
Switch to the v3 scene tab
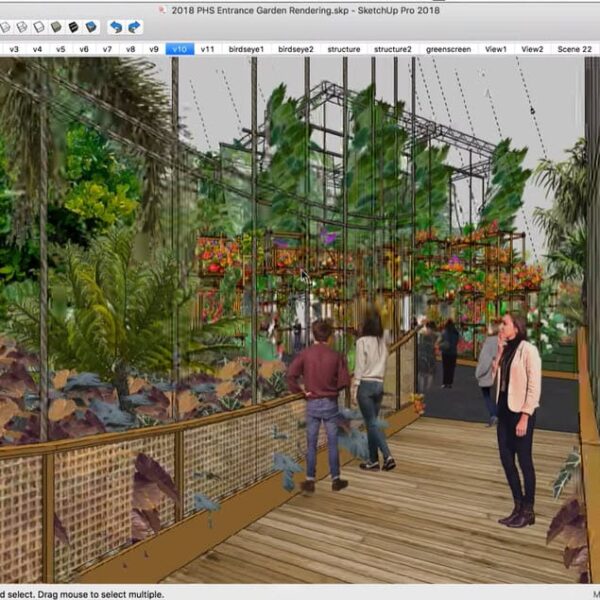[x=14, y=48]
